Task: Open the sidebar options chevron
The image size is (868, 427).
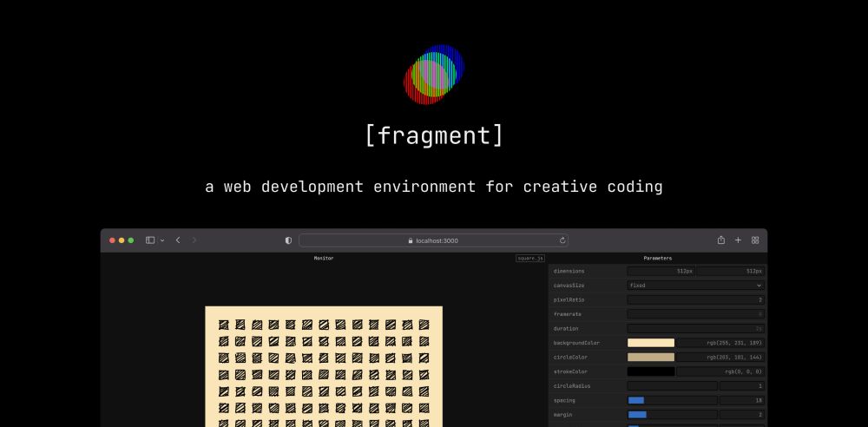Action: [162, 240]
